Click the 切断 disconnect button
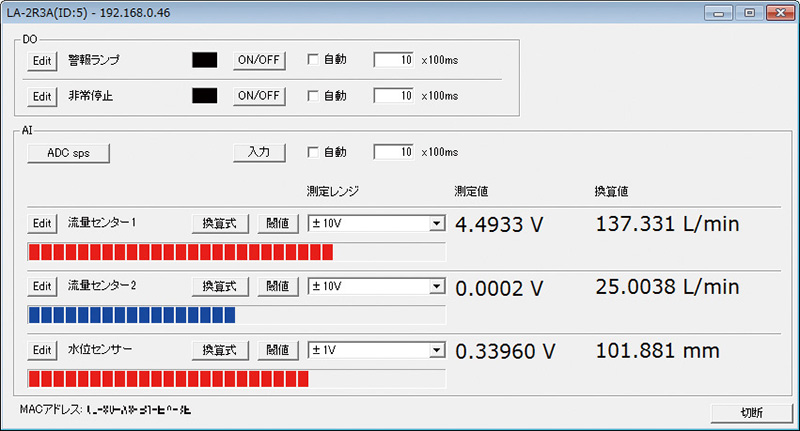 pyautogui.click(x=751, y=412)
